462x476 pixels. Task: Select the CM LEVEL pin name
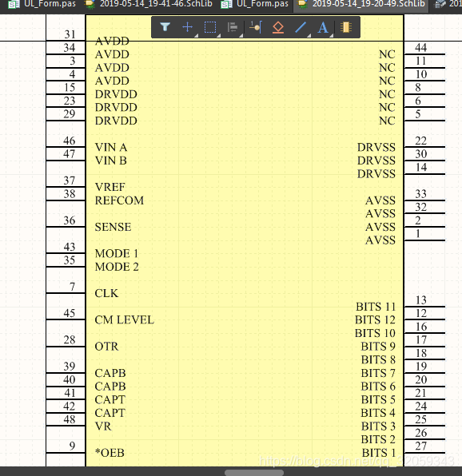point(125,320)
